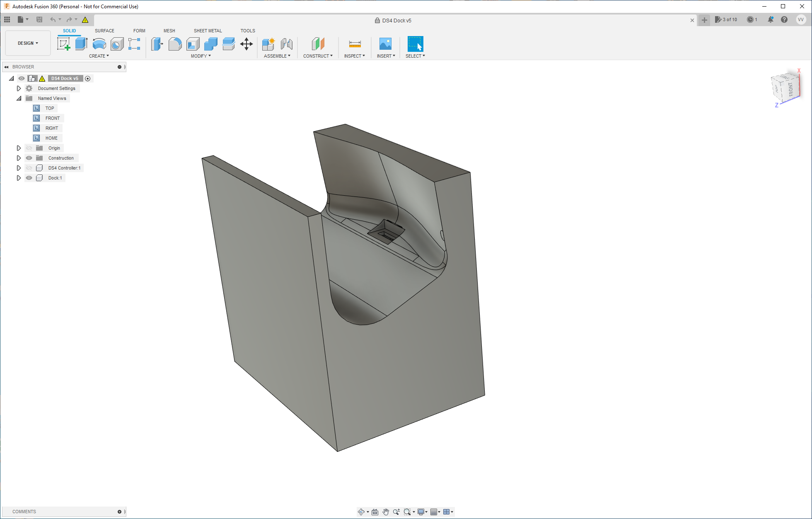Expand Document Settings node
The width and height of the screenshot is (812, 519).
click(19, 88)
